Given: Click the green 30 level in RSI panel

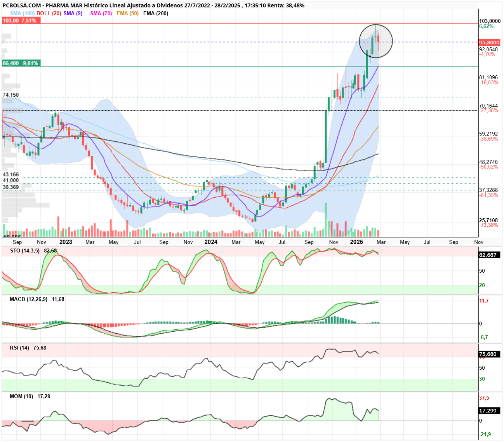Looking at the screenshot, I should (482, 379).
